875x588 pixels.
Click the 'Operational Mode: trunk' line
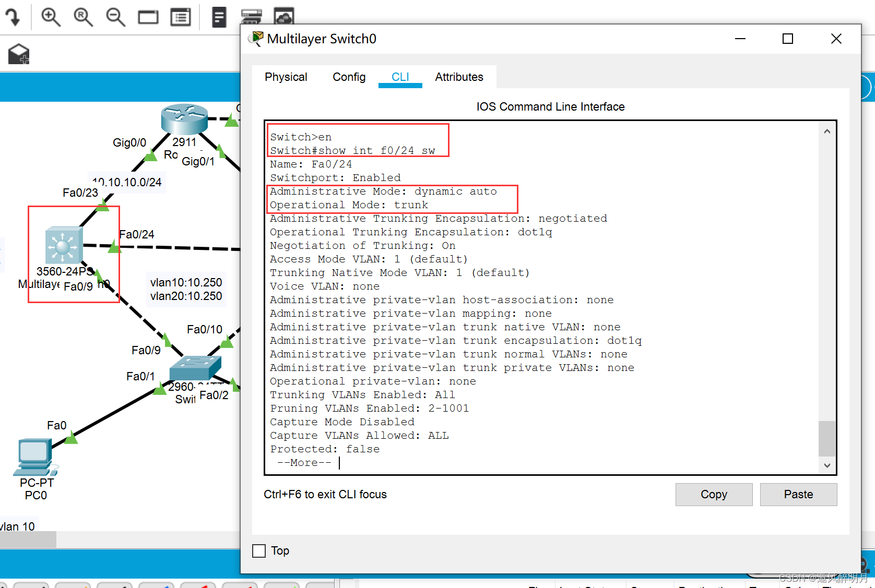pos(349,205)
